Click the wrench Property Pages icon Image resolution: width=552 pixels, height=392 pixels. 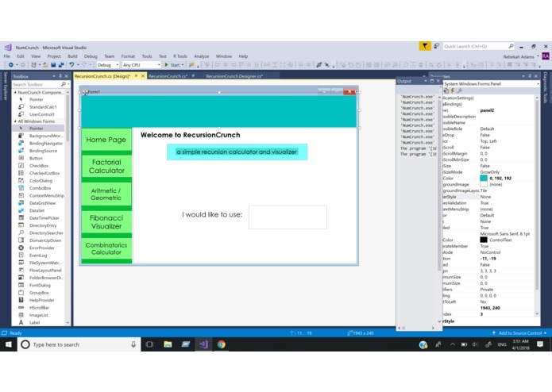pos(460,90)
